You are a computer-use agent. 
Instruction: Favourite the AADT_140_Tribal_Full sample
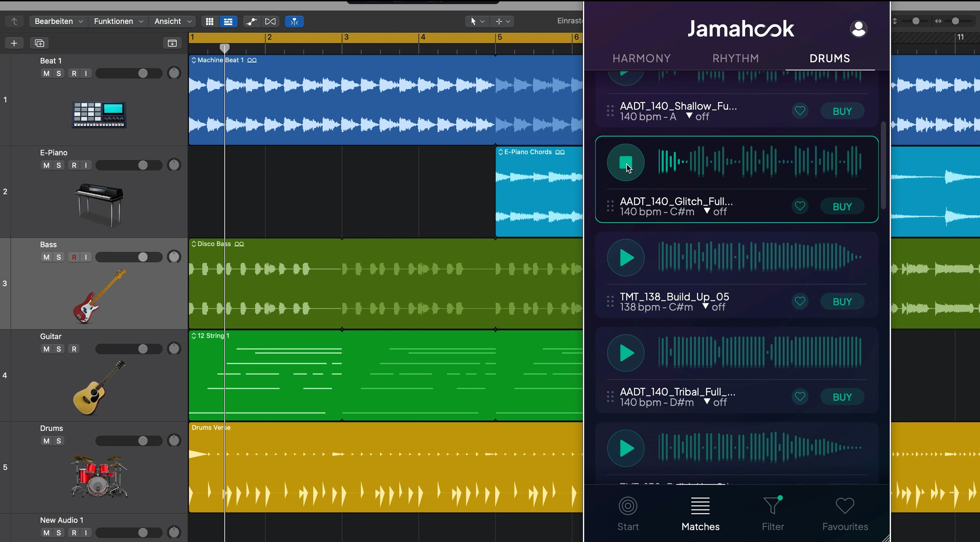(800, 397)
